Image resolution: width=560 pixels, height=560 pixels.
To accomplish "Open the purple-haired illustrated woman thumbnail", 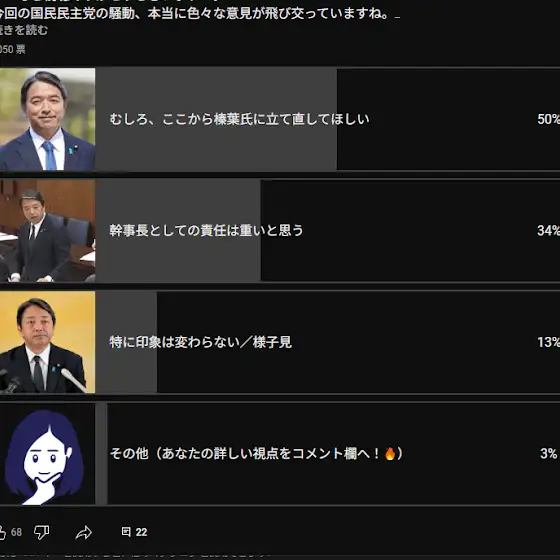I will point(48,454).
